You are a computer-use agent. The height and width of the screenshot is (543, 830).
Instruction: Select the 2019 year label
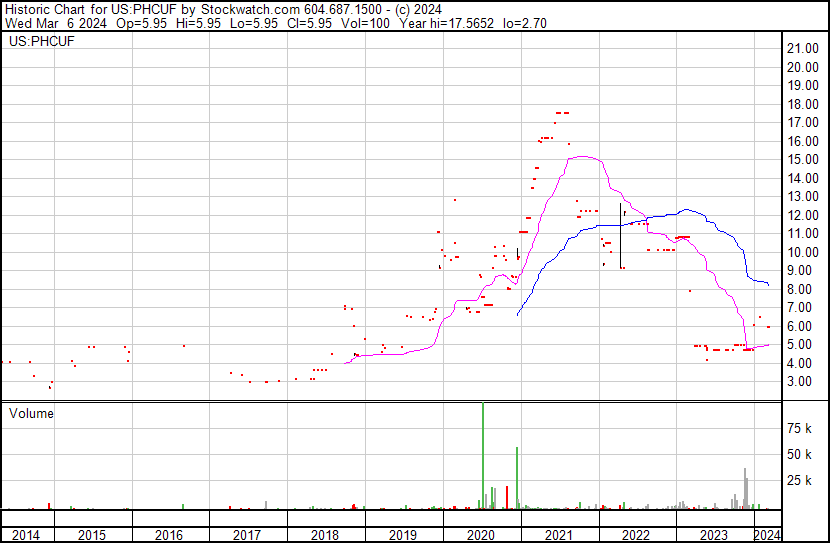coord(403,535)
